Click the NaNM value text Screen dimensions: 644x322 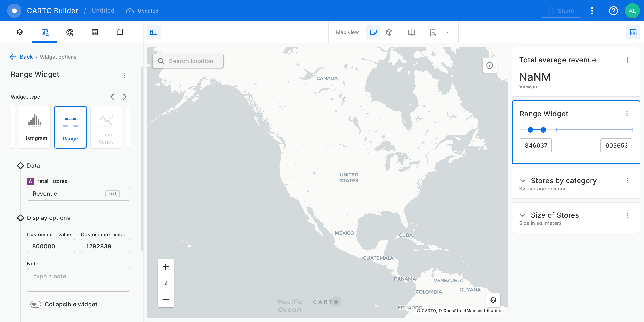535,77
